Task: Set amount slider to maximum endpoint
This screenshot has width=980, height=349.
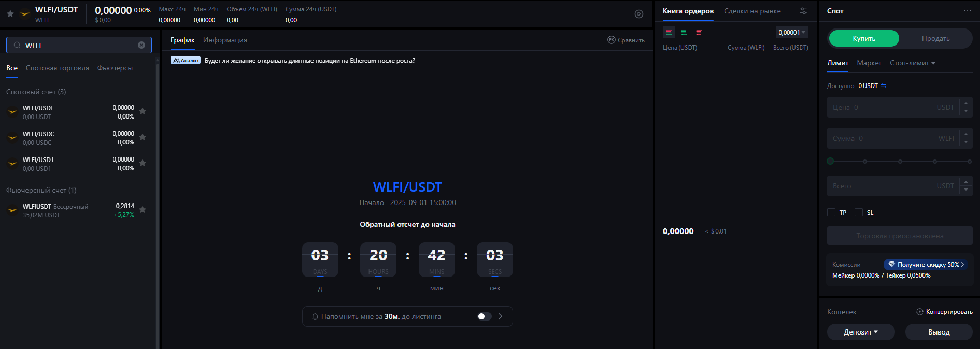Action: [x=970, y=162]
